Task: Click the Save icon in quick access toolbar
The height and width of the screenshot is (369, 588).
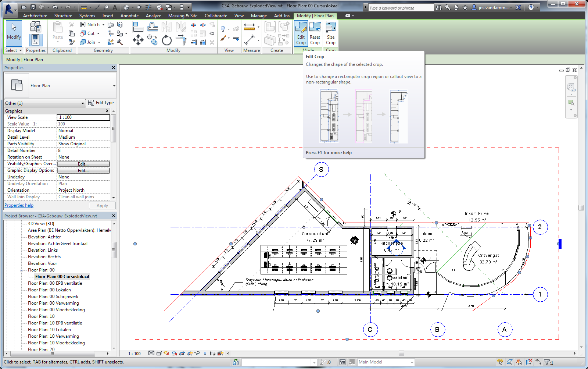Action: point(33,7)
